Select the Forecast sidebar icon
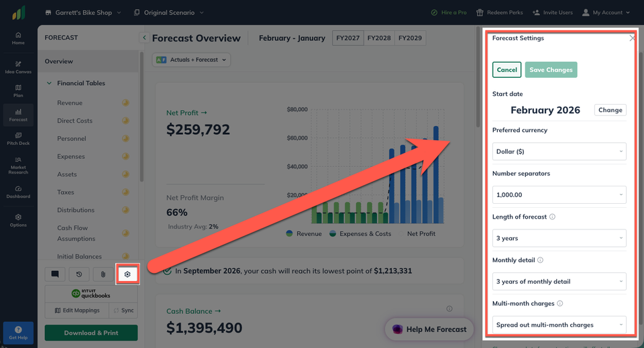This screenshot has height=348, width=644. [18, 115]
